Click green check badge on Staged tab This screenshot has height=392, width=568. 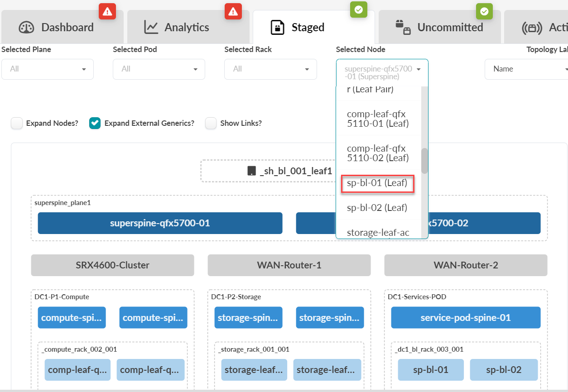[359, 10]
